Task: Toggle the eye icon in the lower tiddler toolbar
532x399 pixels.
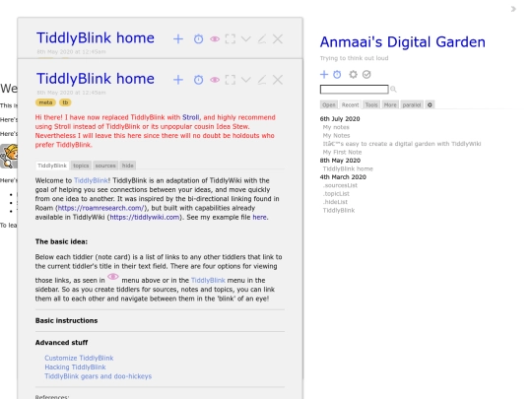Action: coord(215,80)
